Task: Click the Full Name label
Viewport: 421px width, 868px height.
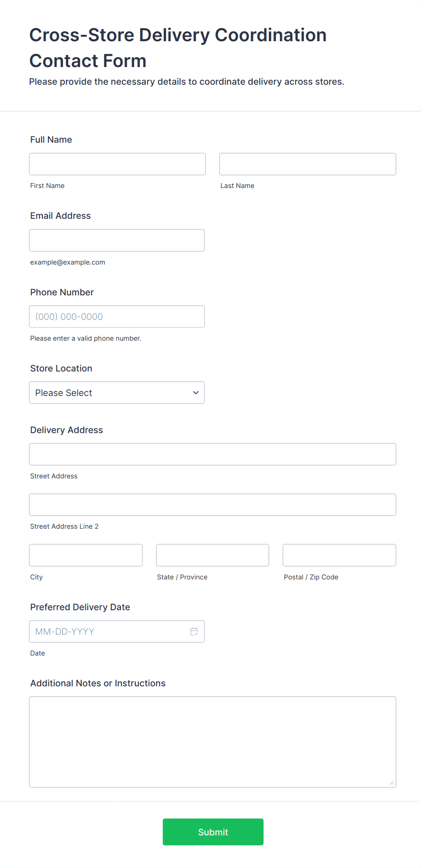Action: pos(51,140)
